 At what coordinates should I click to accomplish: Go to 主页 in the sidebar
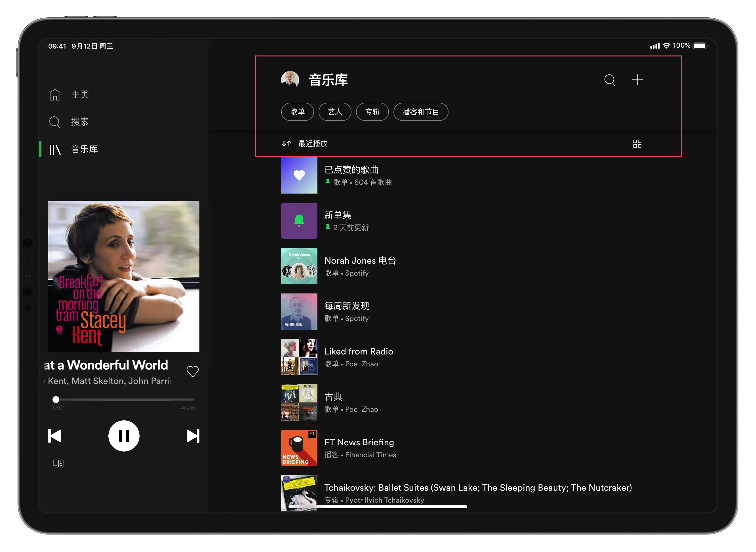click(80, 95)
